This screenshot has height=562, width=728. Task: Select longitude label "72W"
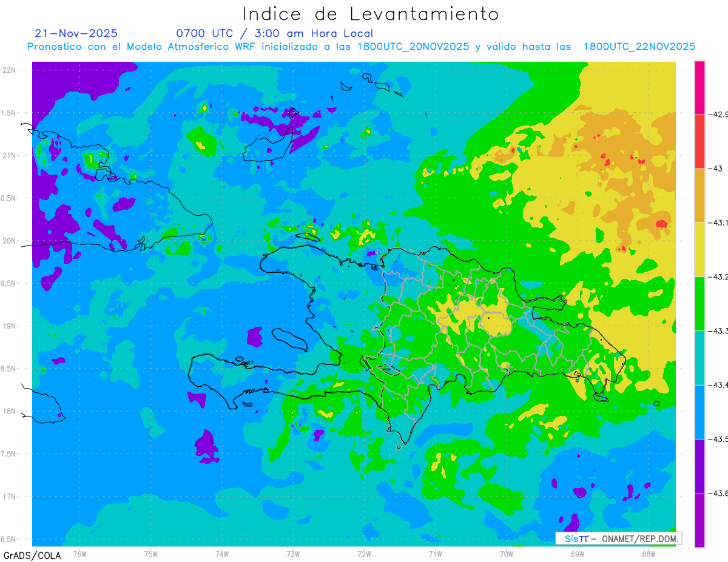tap(364, 554)
